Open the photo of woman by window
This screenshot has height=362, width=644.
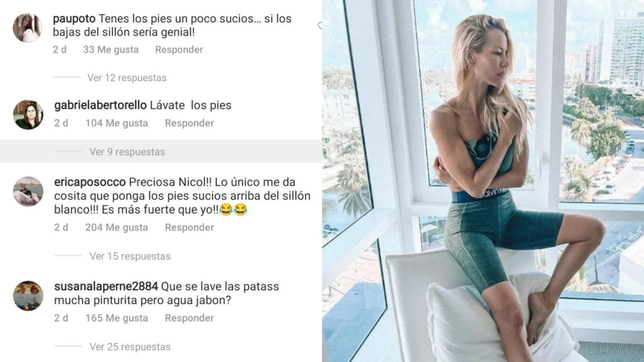point(483,181)
